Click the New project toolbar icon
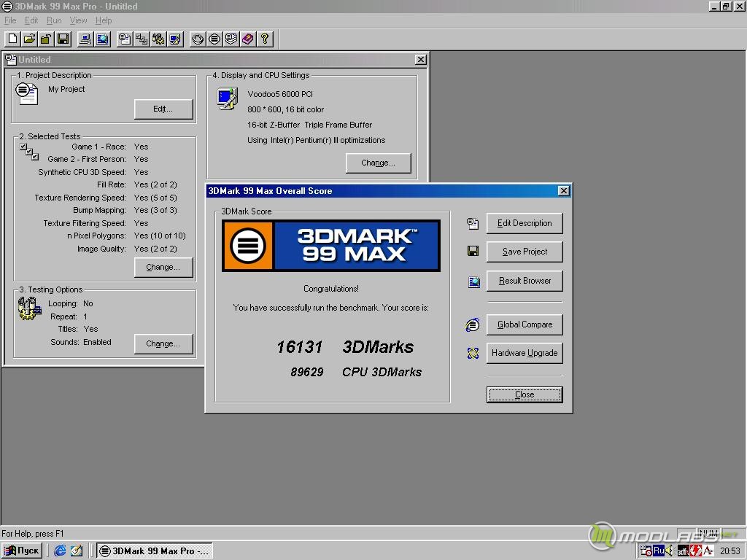The height and width of the screenshot is (560, 747). pyautogui.click(x=13, y=39)
